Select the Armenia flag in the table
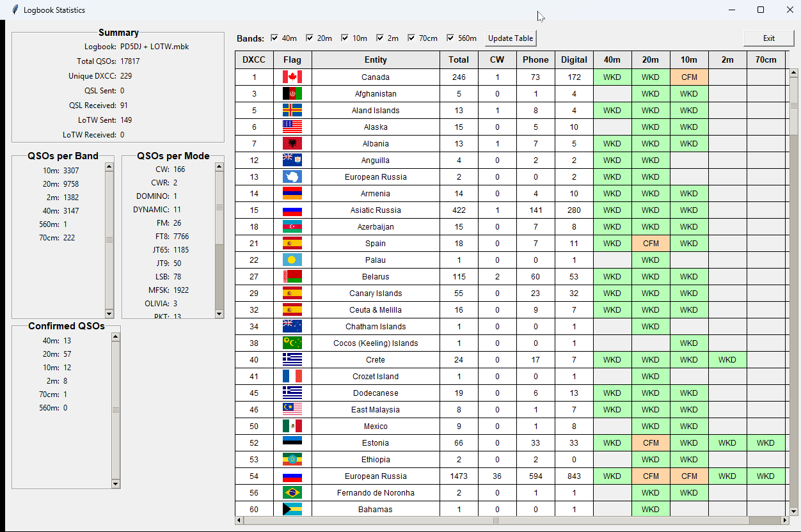 [292, 194]
